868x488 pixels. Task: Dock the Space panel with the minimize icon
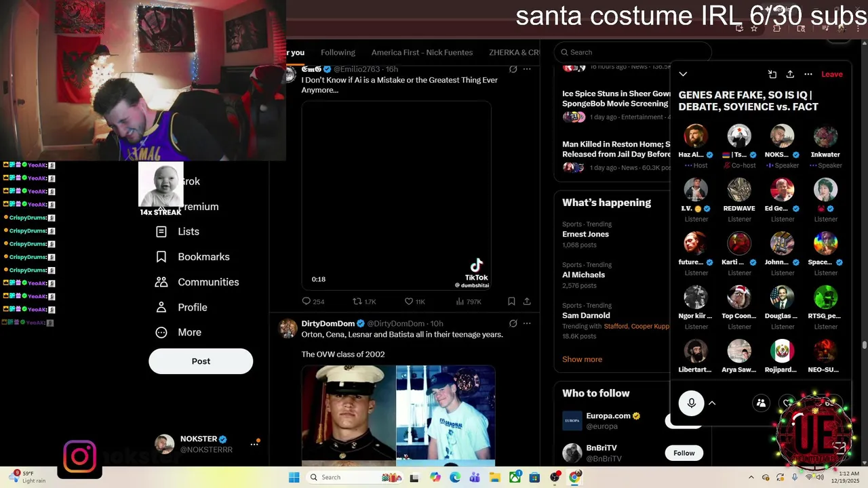(x=772, y=74)
